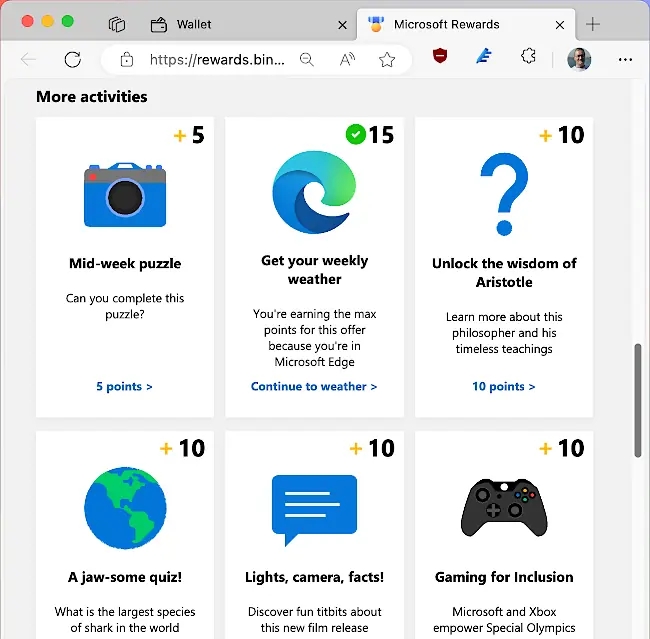Click the earning max points Edge description
Image resolution: width=650 pixels, height=639 pixels.
point(315,338)
